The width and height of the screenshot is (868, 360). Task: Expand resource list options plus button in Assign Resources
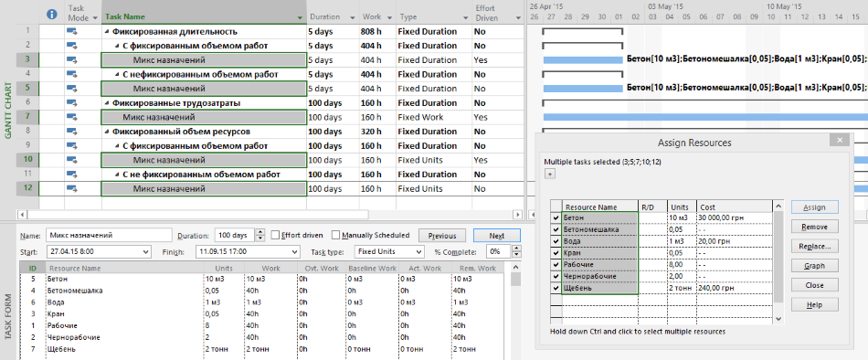tap(550, 174)
